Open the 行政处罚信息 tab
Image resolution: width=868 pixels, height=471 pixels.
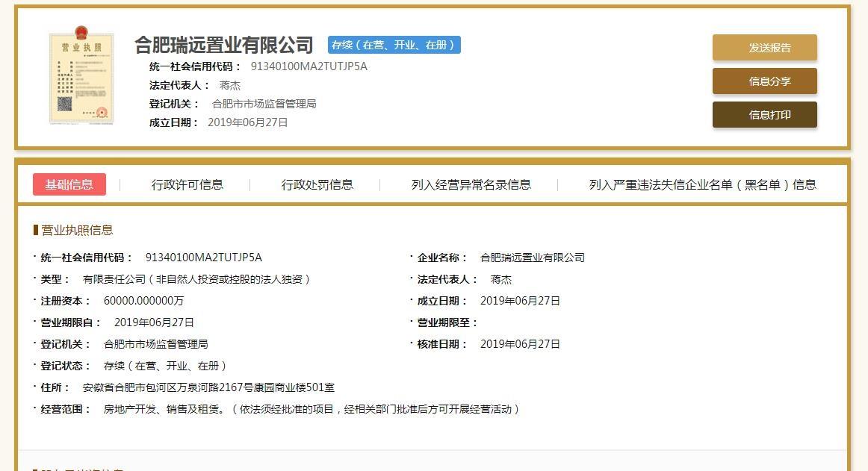(x=317, y=184)
